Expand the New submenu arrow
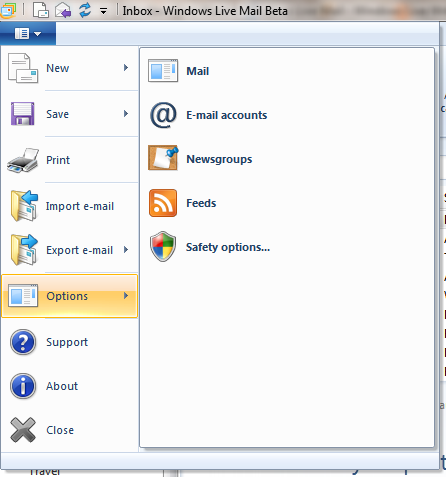Image resolution: width=446 pixels, height=477 pixels. [x=126, y=68]
